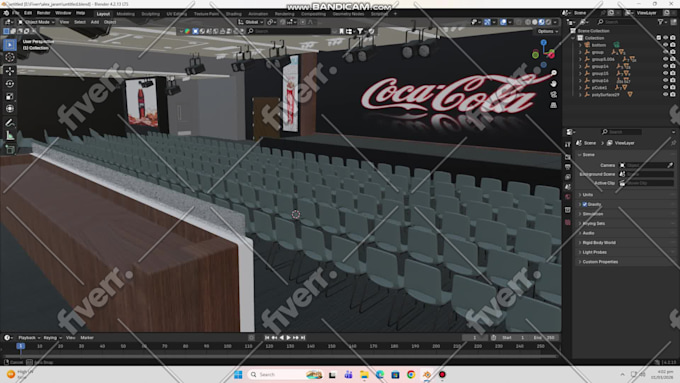Viewport: 680px width, 383px height.
Task: Open the Edit menu
Action: tap(28, 13)
